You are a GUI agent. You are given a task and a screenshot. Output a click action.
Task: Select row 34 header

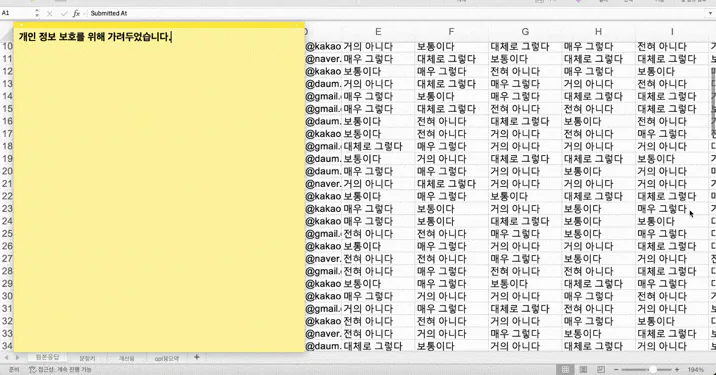(7, 346)
